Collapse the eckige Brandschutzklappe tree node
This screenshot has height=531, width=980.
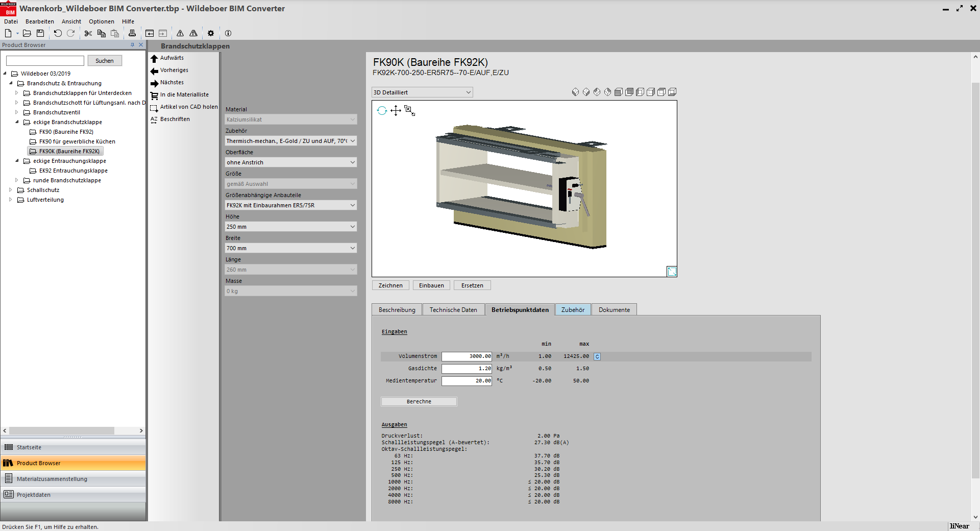pos(17,122)
